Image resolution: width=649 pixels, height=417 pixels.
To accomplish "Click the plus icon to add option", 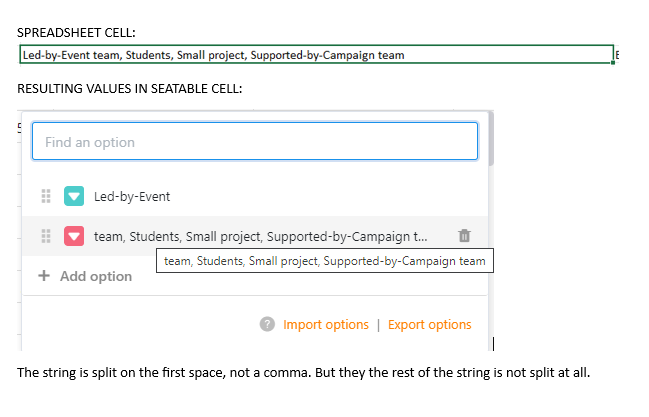I will click(x=44, y=276).
